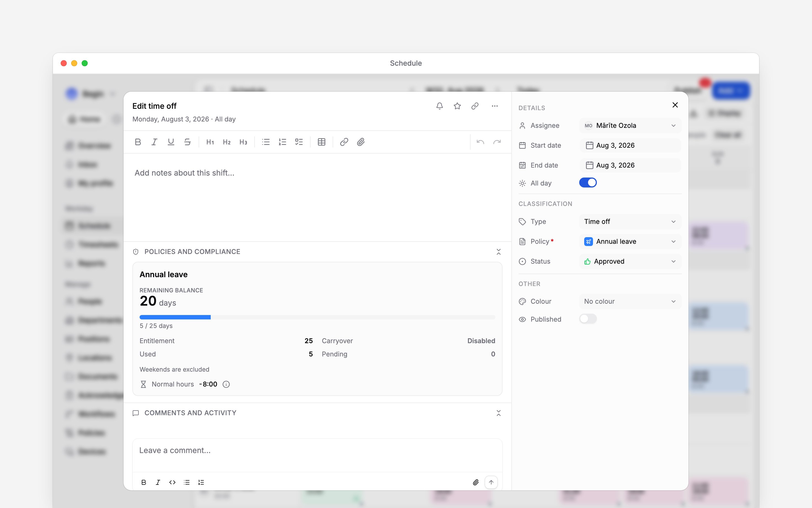Click the Carryover 'Disabled' value
The height and width of the screenshot is (508, 812).
click(x=481, y=341)
